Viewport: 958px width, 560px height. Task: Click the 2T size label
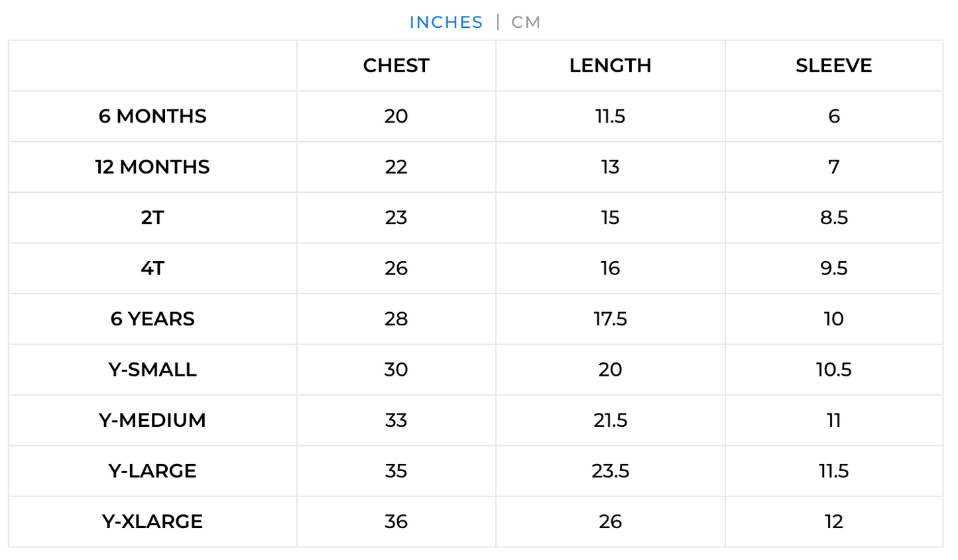(152, 217)
